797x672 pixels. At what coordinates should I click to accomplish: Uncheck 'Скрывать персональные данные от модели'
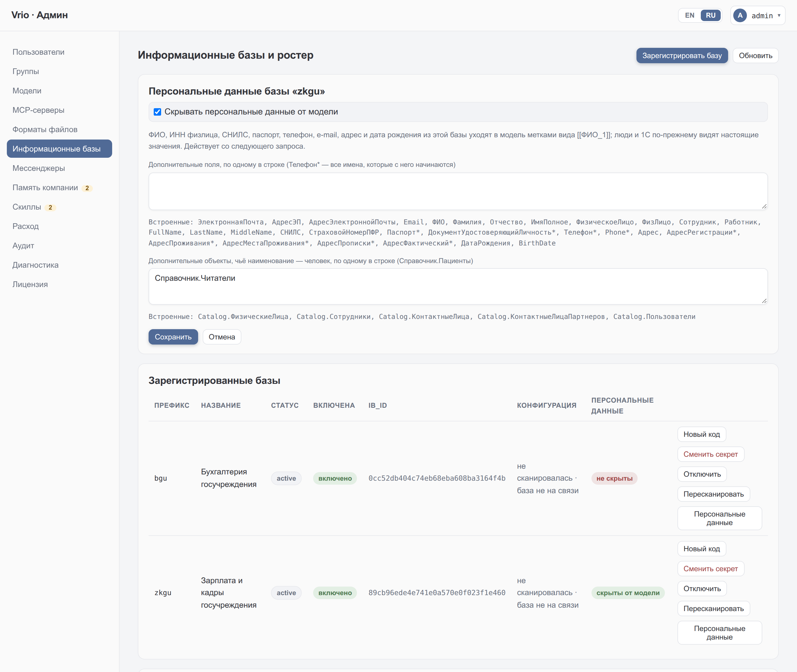tap(157, 112)
